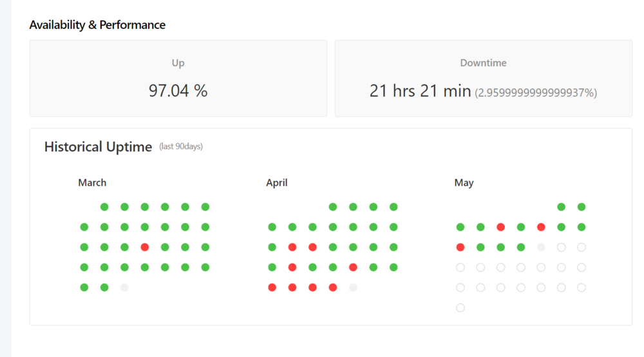The height and width of the screenshot is (357, 644).
Task: Select last red dot in April's bottom row
Action: tap(333, 287)
